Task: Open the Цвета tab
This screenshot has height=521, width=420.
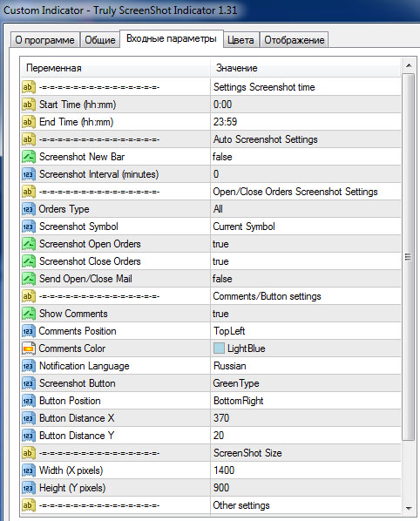Action: (240, 40)
